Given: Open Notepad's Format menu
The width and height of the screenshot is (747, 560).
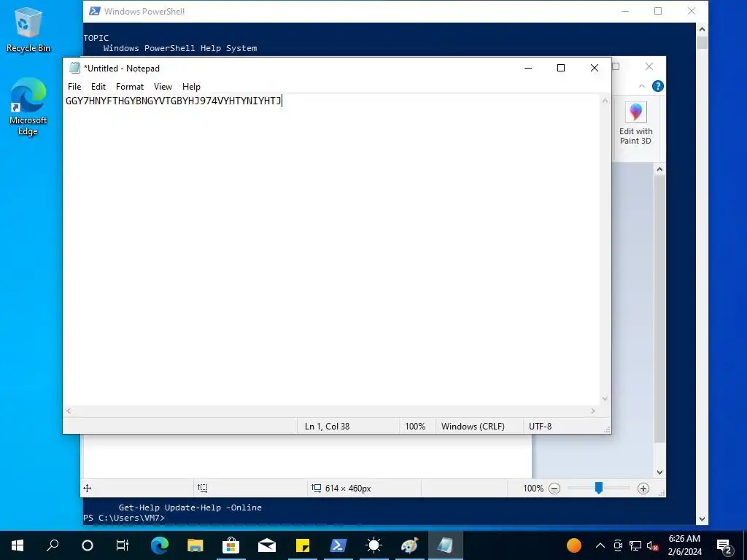Looking at the screenshot, I should coord(130,87).
